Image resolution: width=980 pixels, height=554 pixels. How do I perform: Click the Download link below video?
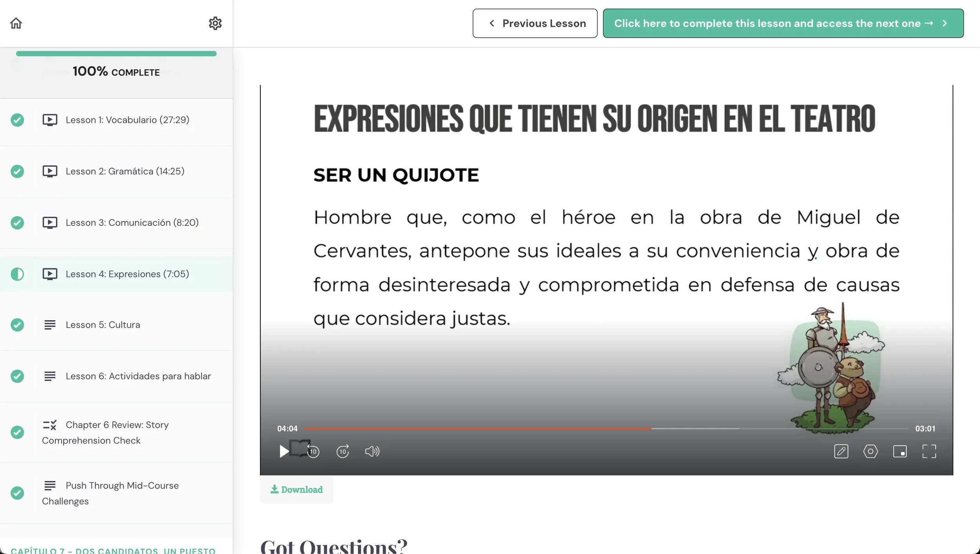[297, 489]
